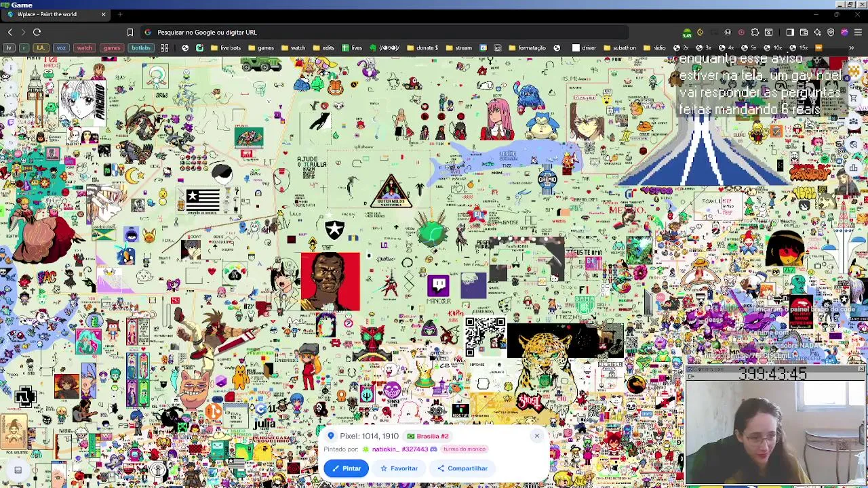868x488 pixels.
Task: Select the 'voz' tab group chip
Action: pos(61,48)
